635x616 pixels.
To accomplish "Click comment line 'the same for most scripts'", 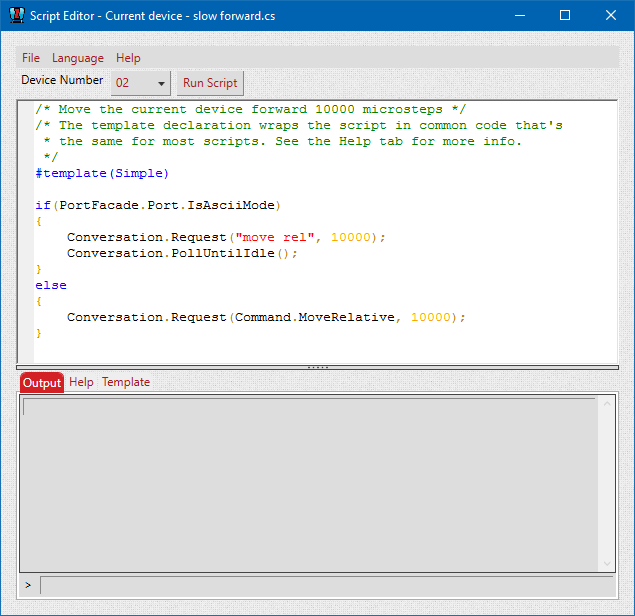I will (282, 141).
